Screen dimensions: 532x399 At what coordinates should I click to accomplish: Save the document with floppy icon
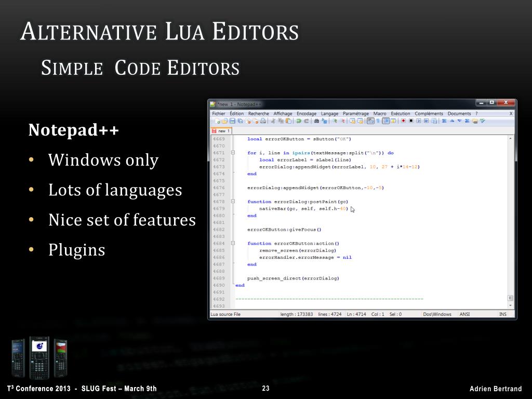pos(232,121)
